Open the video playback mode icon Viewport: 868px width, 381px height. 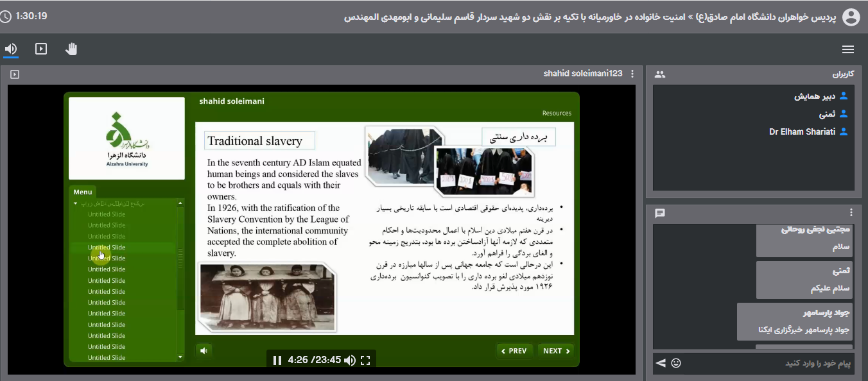[x=40, y=49]
